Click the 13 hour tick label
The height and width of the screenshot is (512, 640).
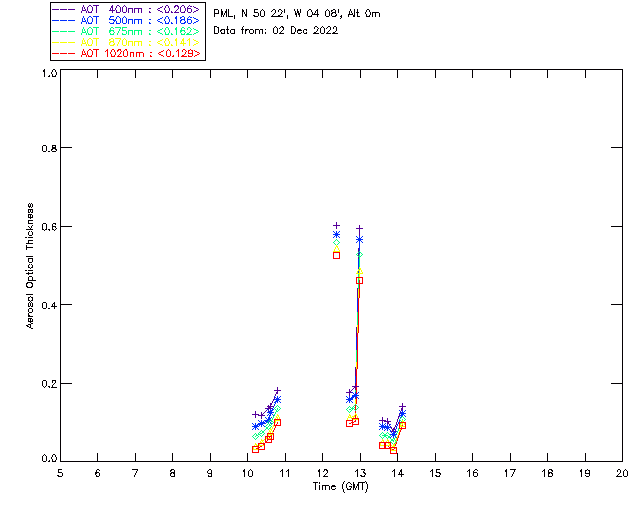coord(360,473)
